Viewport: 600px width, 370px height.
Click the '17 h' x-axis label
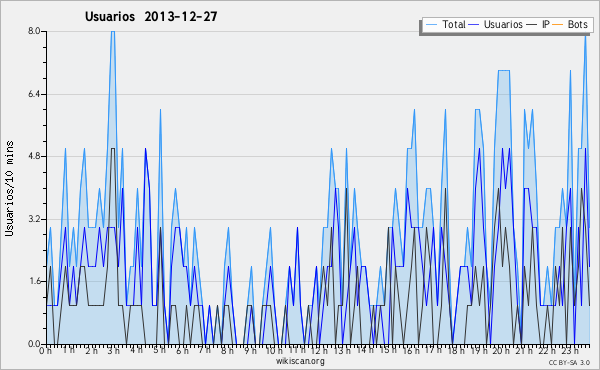click(x=433, y=350)
